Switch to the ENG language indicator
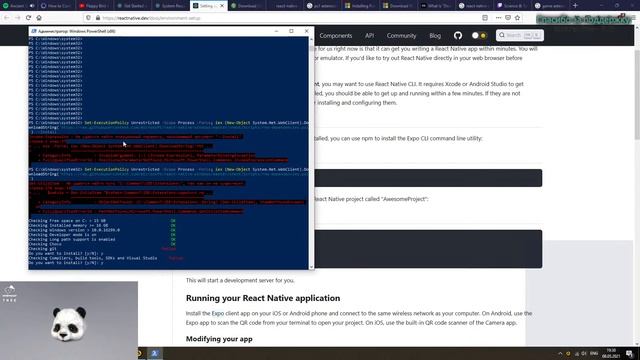This screenshot has height=360, width=640. (x=594, y=353)
